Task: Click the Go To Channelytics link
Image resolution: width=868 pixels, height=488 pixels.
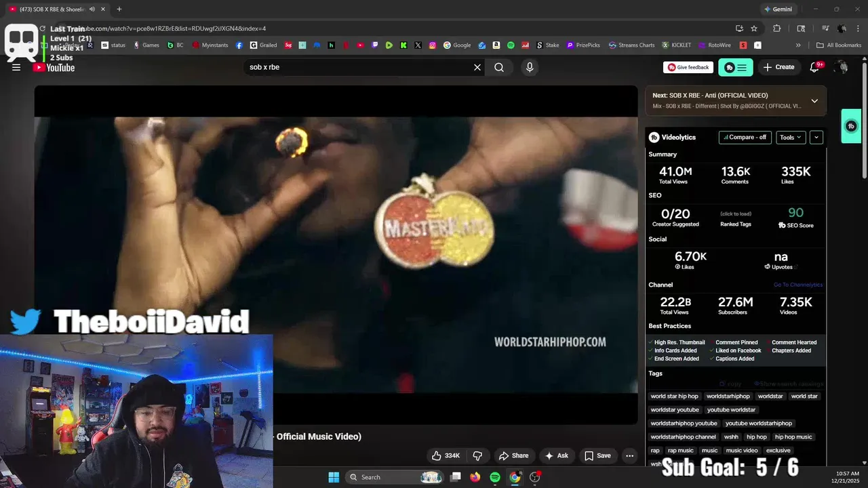Action: point(798,285)
